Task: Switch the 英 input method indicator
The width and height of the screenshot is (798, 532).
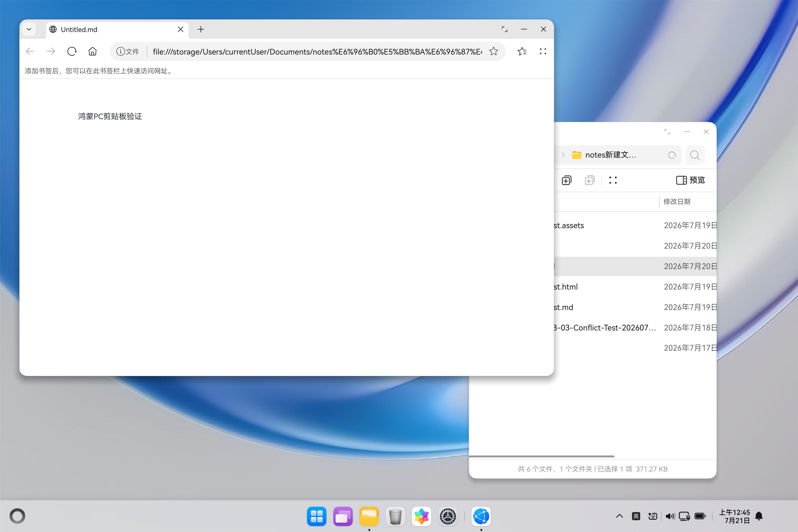Action: pos(636,516)
